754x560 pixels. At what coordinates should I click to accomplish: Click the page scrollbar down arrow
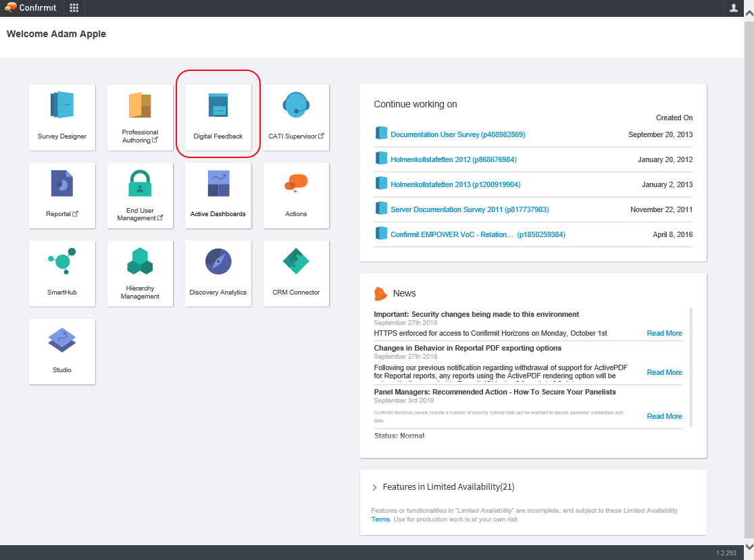pos(749,546)
